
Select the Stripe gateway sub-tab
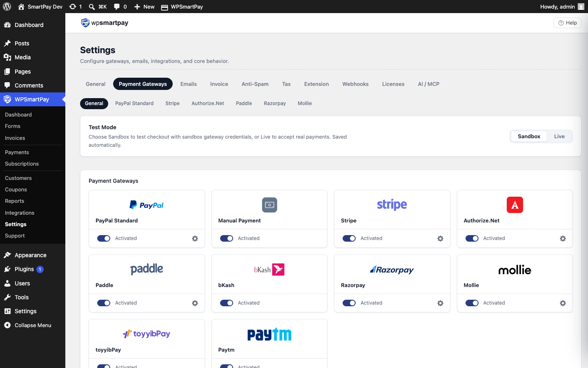point(172,103)
